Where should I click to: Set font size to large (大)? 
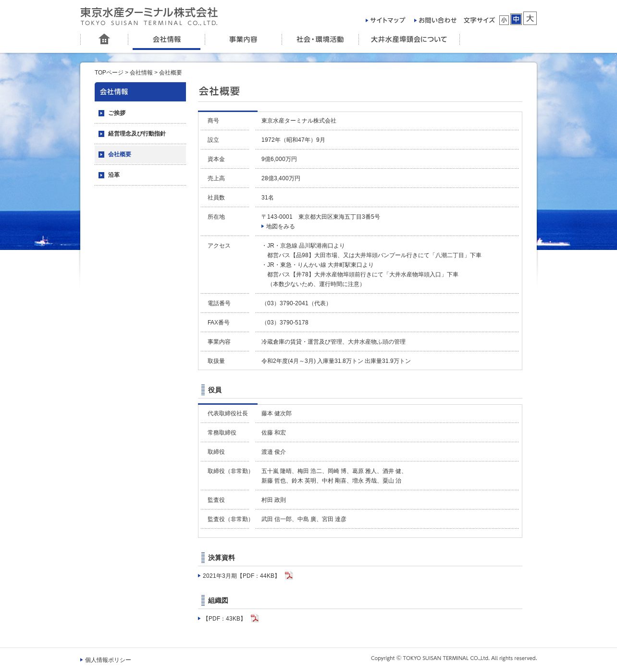click(530, 18)
